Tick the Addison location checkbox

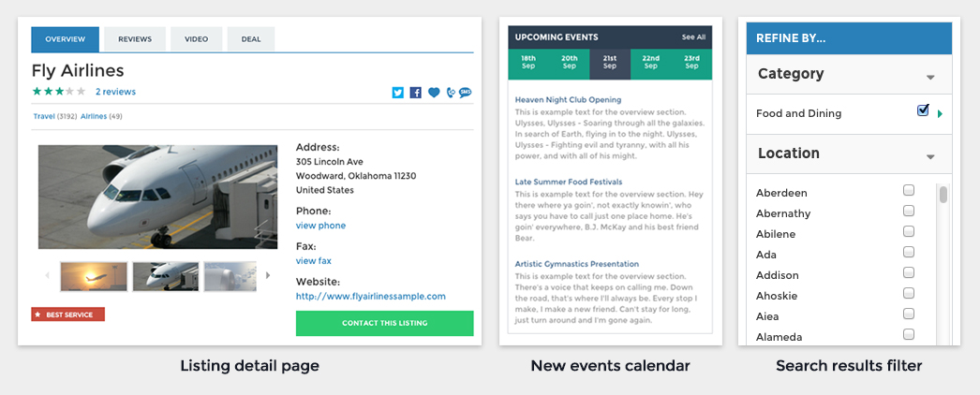[x=909, y=272]
